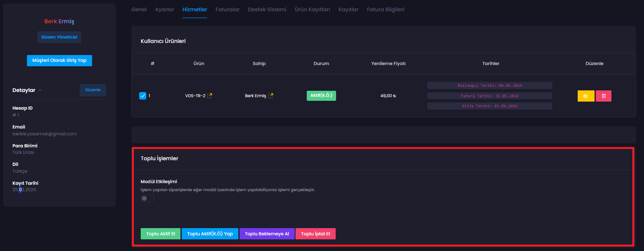The image size is (644, 251).
Task: Click Fatura Tarihi: 31.05.2024 label
Action: 490,96
